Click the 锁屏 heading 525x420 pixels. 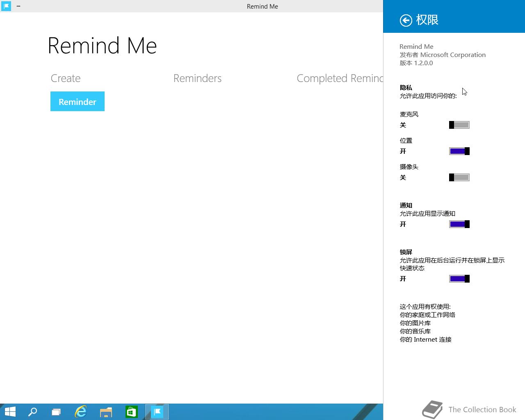406,252
